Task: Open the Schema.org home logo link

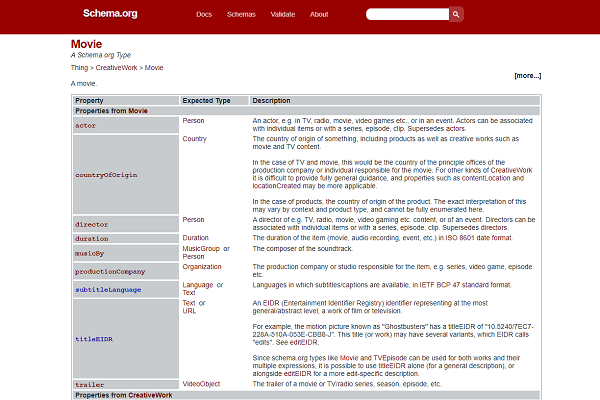Action: (110, 13)
